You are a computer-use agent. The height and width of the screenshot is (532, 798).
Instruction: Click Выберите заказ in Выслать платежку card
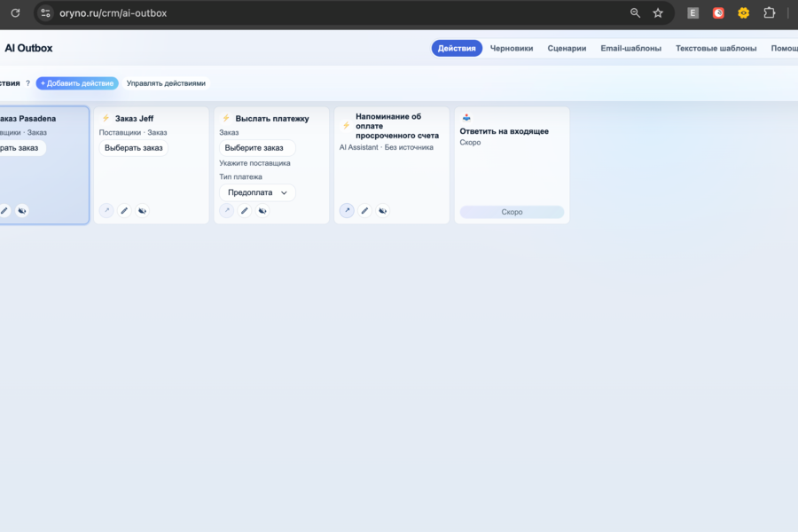coord(257,148)
